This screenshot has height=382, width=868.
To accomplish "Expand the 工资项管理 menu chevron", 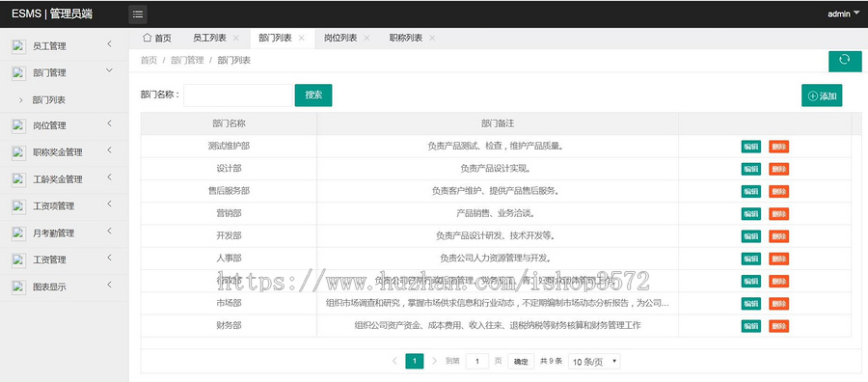I will [110, 204].
